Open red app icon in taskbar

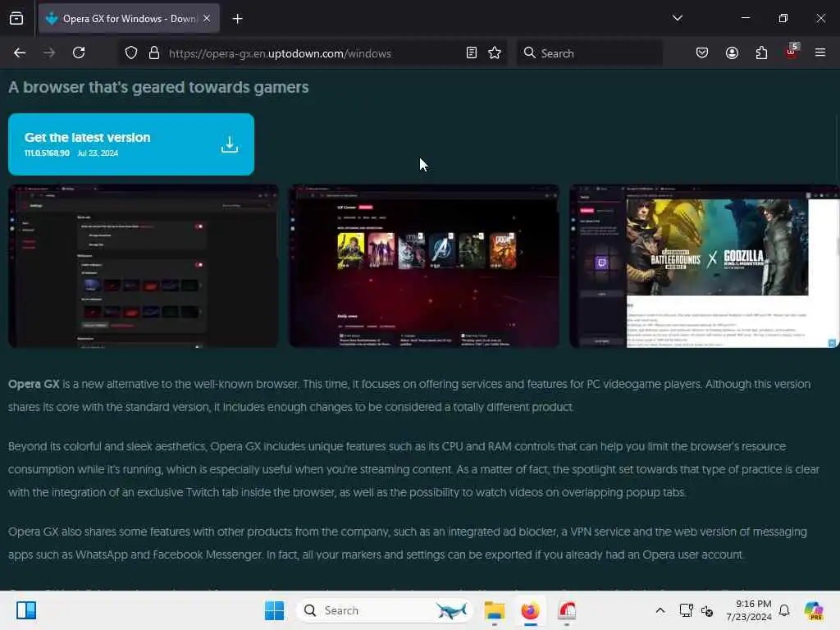[x=567, y=610]
